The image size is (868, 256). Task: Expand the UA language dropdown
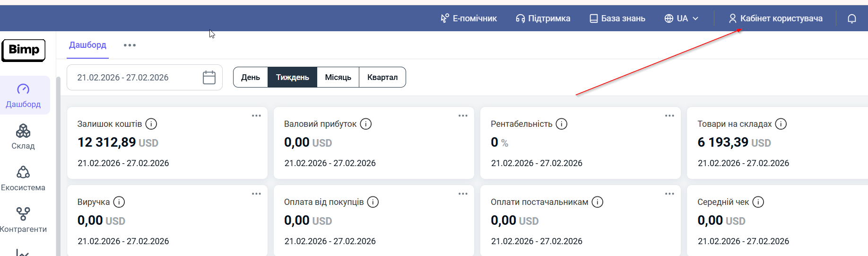click(x=681, y=18)
